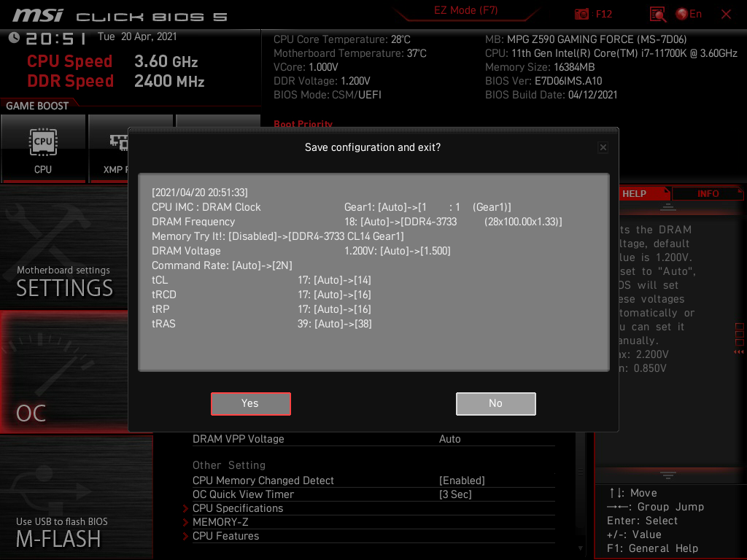The image size is (747, 560).
Task: Select the tRP change line in dialog
Action: (261, 309)
